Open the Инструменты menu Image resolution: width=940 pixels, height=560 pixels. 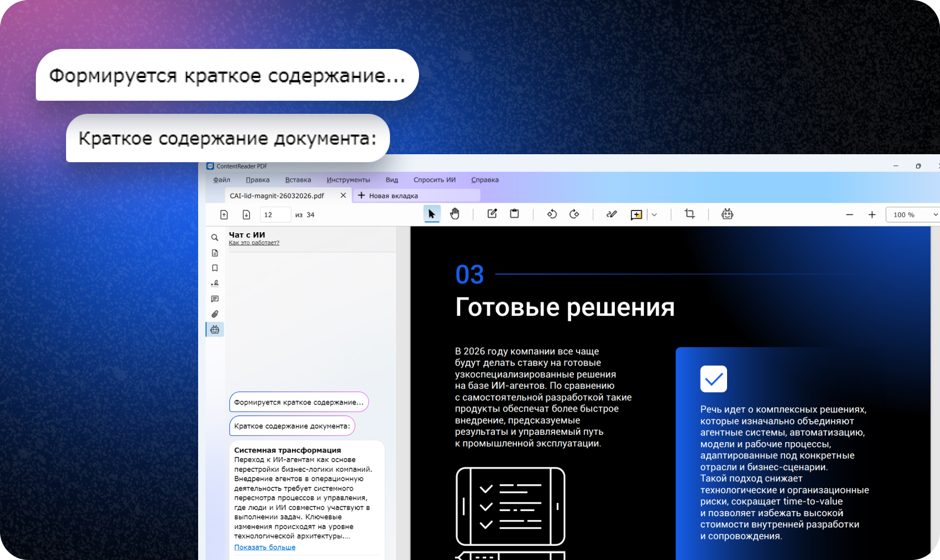tap(348, 179)
